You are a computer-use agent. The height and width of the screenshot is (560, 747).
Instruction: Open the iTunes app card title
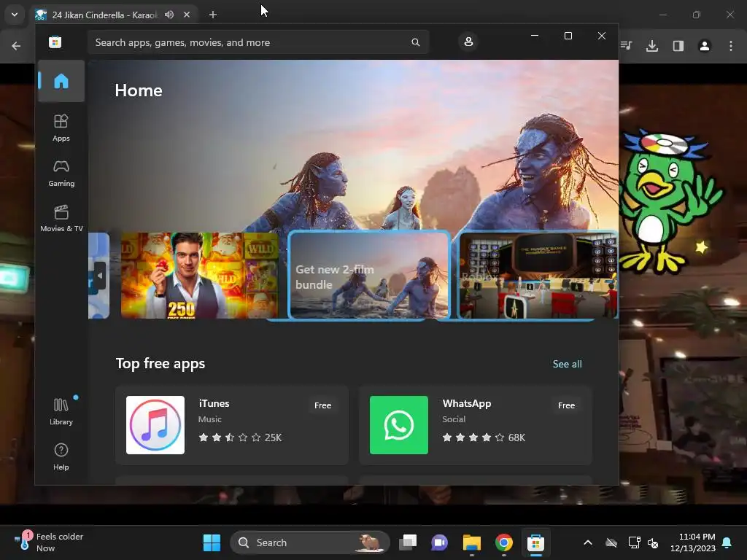tap(214, 403)
